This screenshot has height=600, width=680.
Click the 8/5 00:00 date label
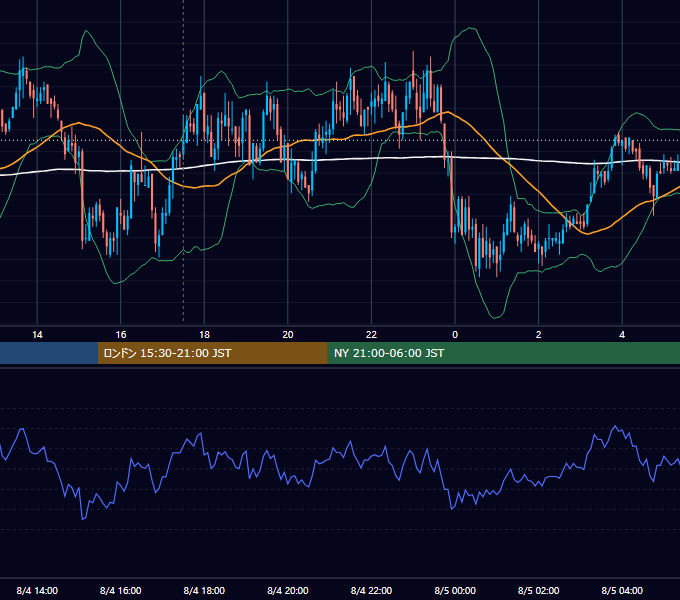[455, 590]
